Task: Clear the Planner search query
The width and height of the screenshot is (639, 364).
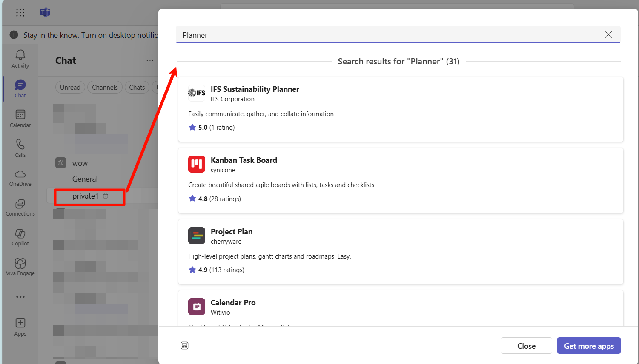Action: point(608,34)
